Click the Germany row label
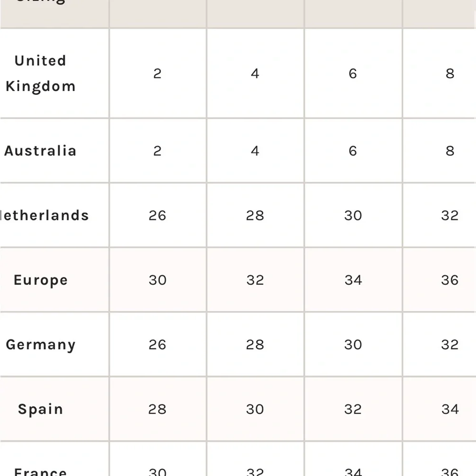 [x=40, y=345]
